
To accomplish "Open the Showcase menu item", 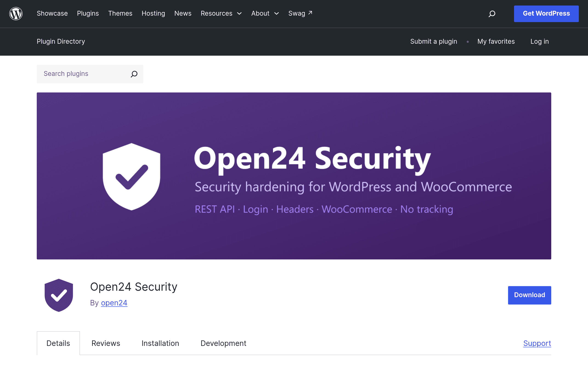I will [52, 14].
